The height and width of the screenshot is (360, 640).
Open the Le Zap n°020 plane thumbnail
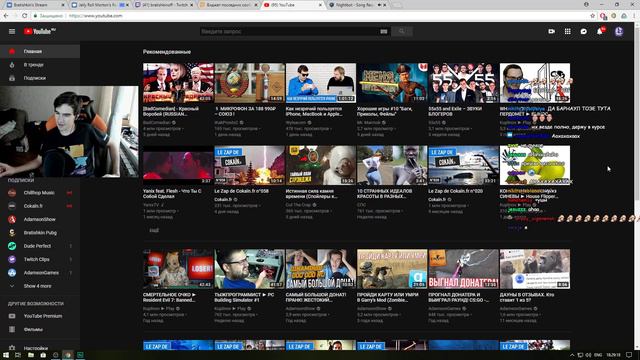coord(463,165)
